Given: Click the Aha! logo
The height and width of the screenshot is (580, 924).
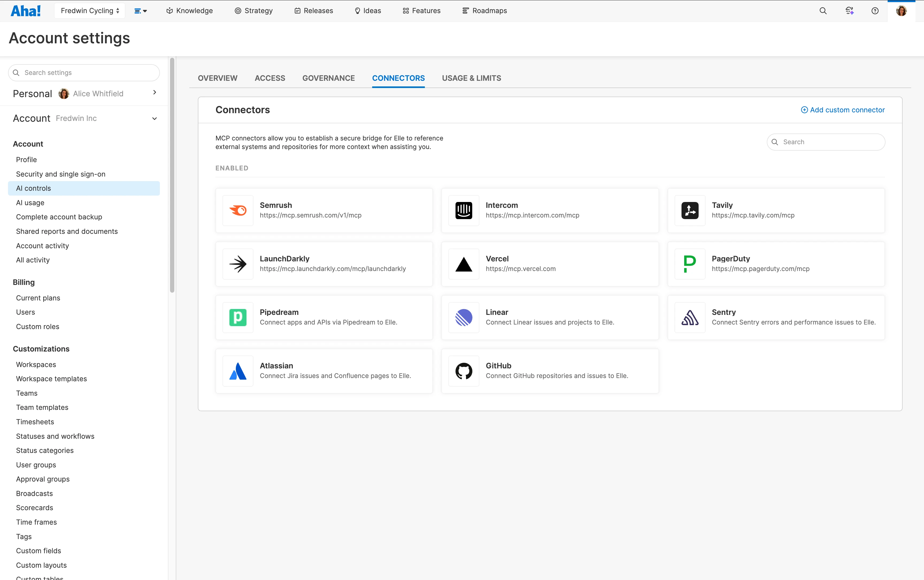Looking at the screenshot, I should pos(26,11).
